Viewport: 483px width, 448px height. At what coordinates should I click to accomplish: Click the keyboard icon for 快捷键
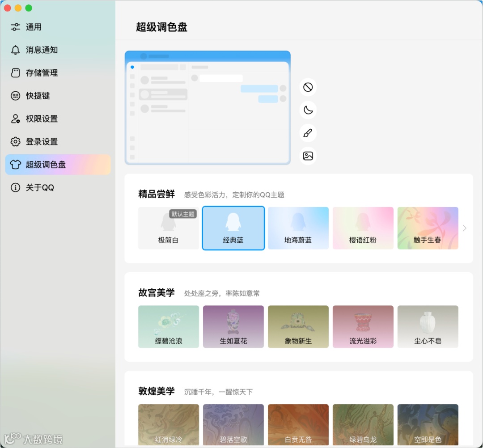click(x=15, y=96)
